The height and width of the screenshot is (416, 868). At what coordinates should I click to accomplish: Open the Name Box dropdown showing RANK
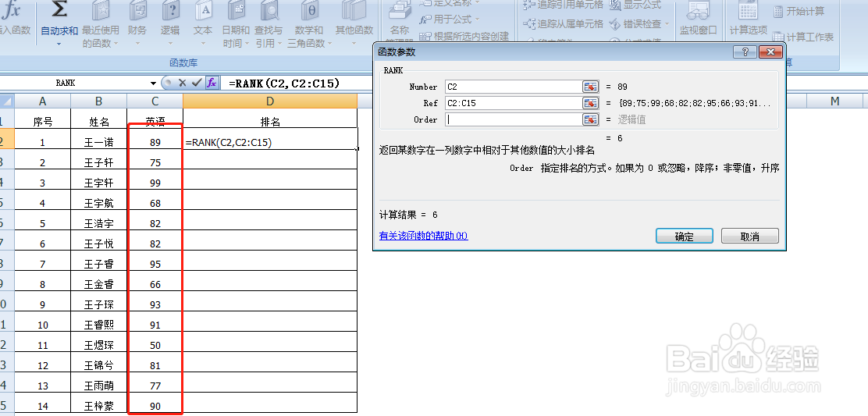pyautogui.click(x=153, y=83)
